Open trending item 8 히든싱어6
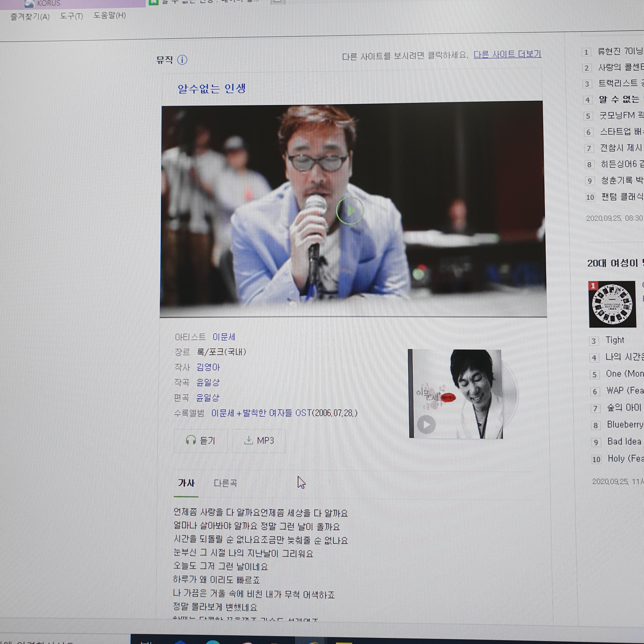 pos(622,164)
